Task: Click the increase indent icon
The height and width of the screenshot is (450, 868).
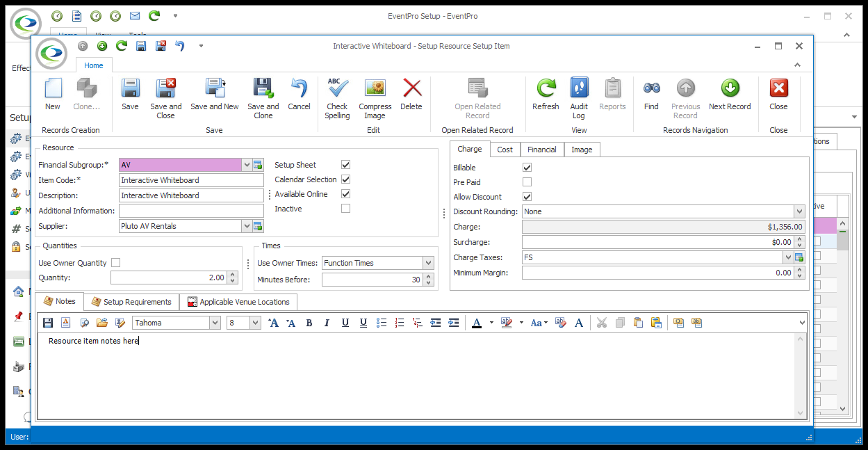Action: tap(454, 323)
